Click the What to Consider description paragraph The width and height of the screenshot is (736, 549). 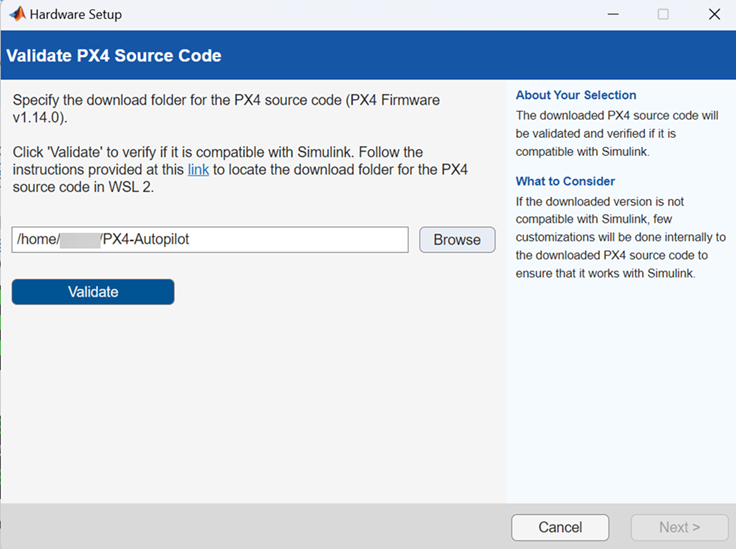tap(620, 237)
